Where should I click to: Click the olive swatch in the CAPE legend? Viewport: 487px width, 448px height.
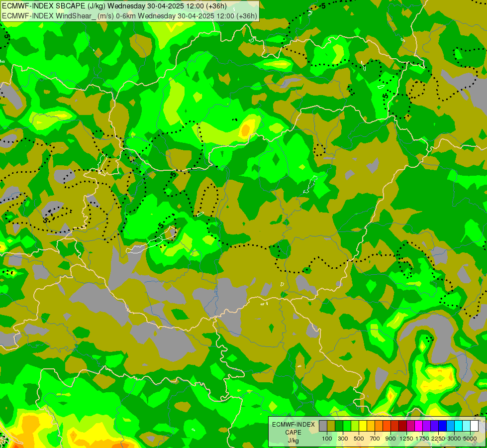tap(331, 426)
